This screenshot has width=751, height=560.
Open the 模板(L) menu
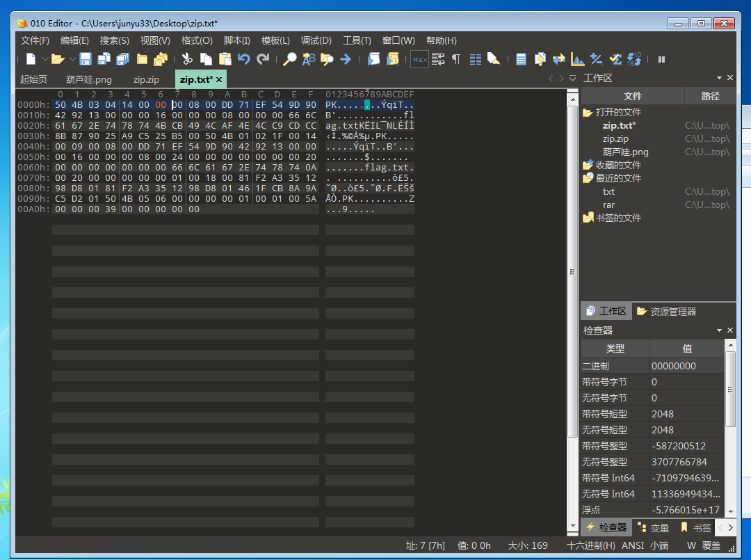pyautogui.click(x=275, y=41)
